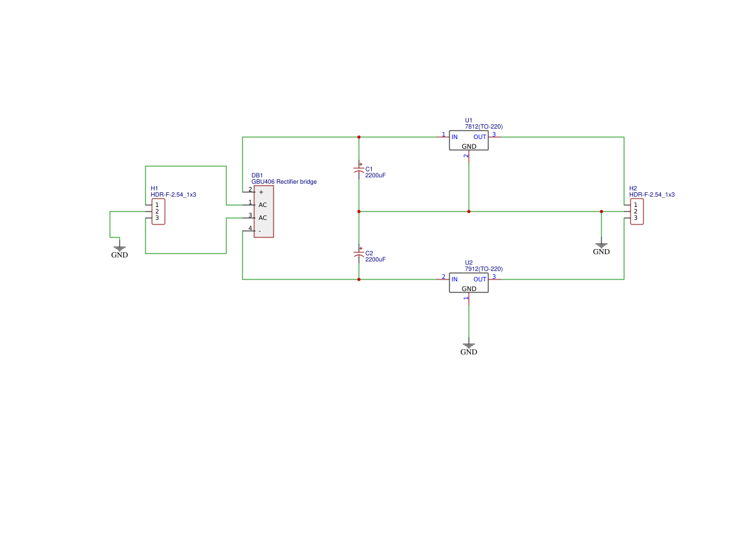Click the junction dot above C1
This screenshot has width=756, height=535.
pyautogui.click(x=359, y=137)
